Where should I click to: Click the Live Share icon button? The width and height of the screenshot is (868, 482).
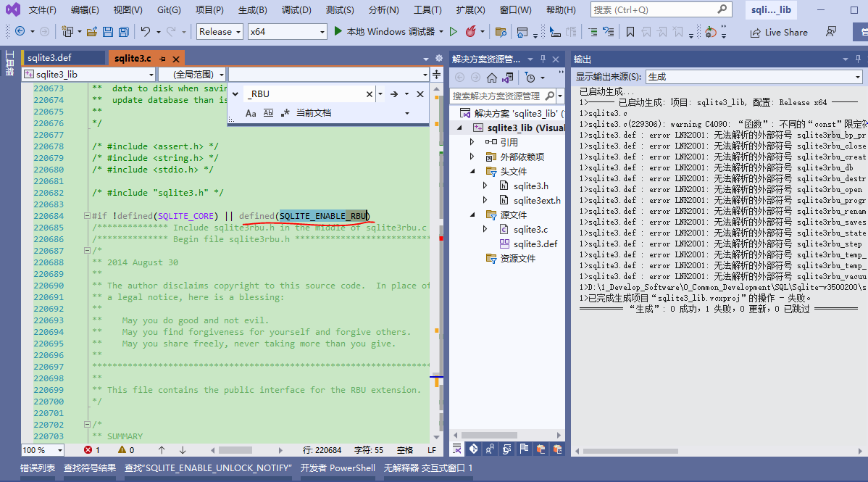(x=779, y=32)
